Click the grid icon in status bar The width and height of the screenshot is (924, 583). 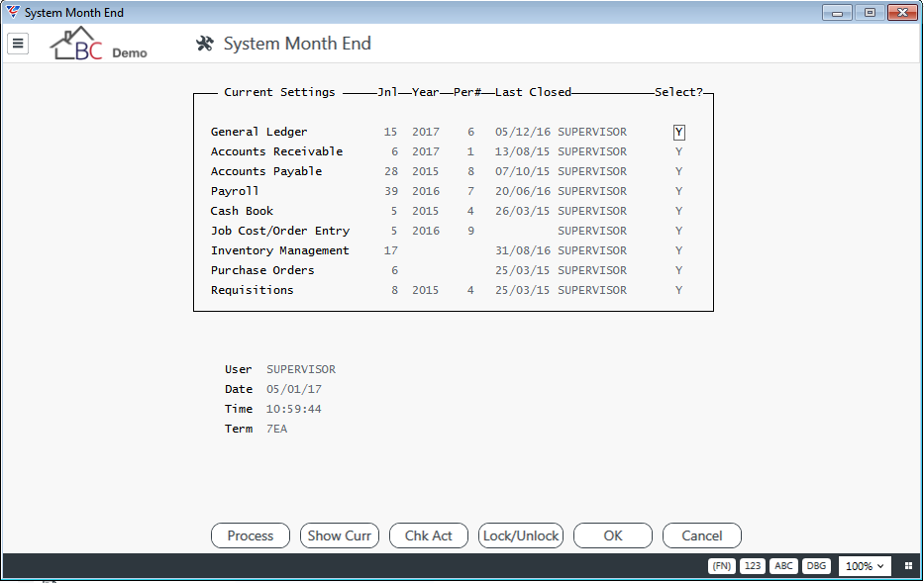point(908,566)
